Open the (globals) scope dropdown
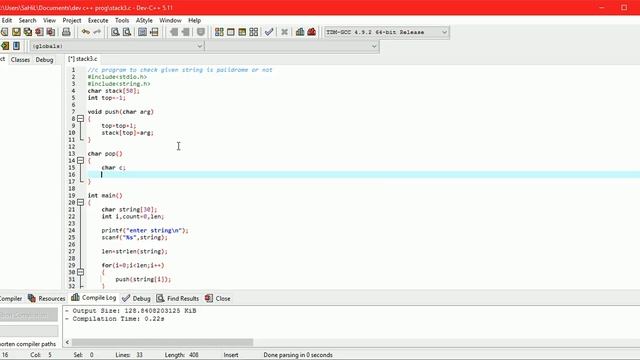Screen dimensions: 640x360 tap(200, 46)
